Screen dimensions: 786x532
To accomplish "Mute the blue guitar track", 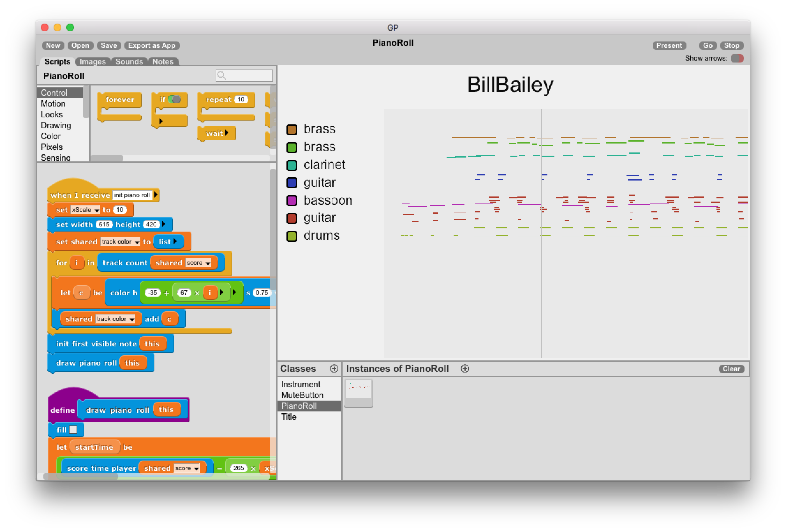I will click(292, 183).
